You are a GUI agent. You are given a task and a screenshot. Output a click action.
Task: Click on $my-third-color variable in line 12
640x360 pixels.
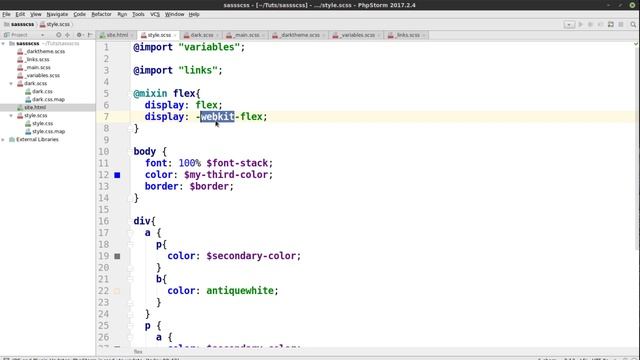[x=226, y=175]
